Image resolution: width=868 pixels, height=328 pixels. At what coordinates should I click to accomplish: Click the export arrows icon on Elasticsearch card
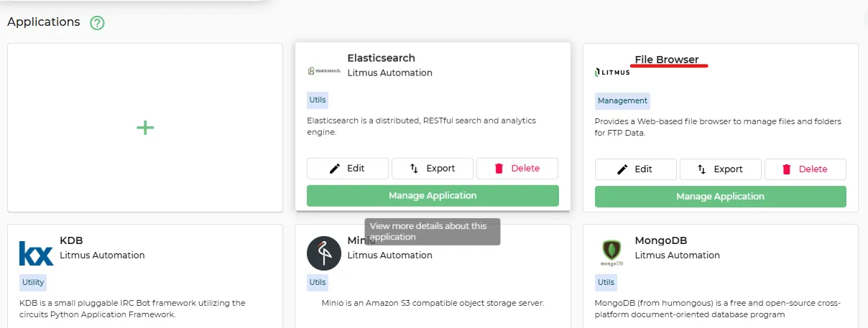click(x=414, y=169)
